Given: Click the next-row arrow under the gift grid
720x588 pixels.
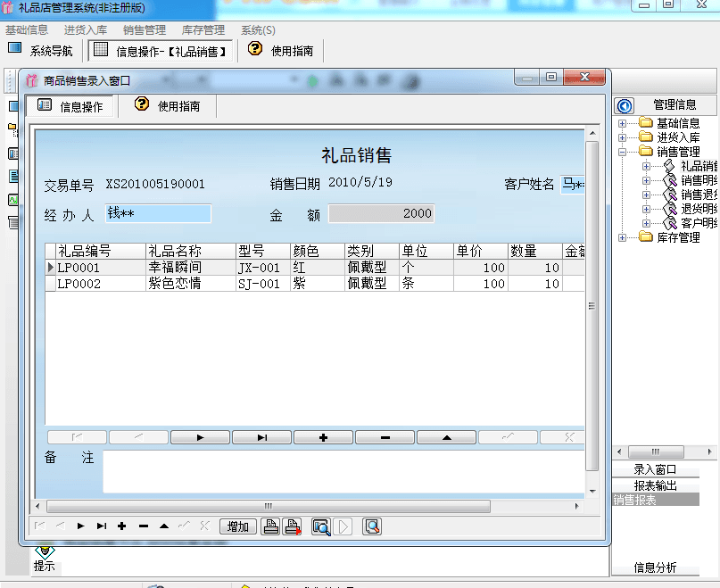Looking at the screenshot, I should point(200,437).
